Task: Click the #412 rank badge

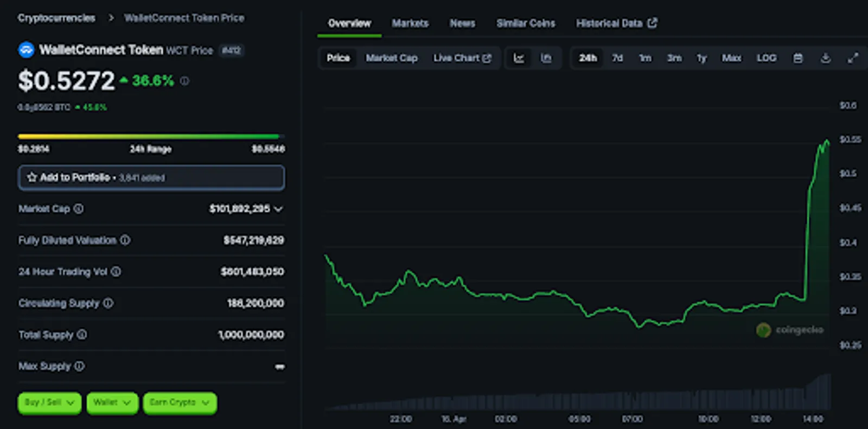Action: point(232,50)
